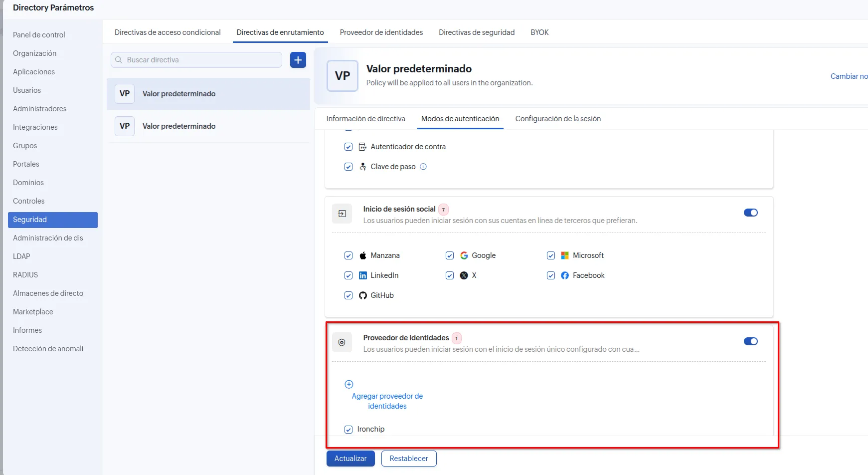Click the Microsoft logo icon
This screenshot has height=475, width=868.
point(565,255)
